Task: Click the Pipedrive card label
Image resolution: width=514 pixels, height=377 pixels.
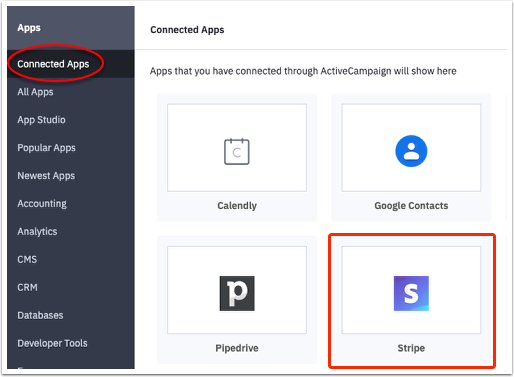Action: (x=237, y=348)
